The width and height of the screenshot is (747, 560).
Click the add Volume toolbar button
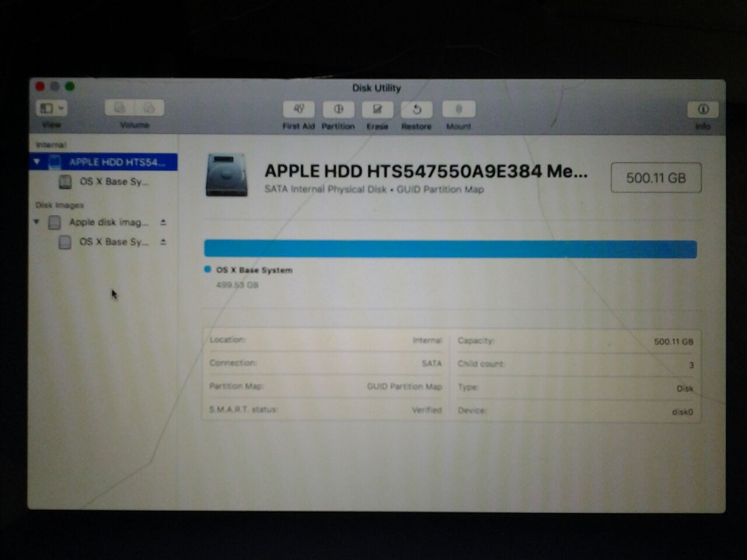(120, 108)
